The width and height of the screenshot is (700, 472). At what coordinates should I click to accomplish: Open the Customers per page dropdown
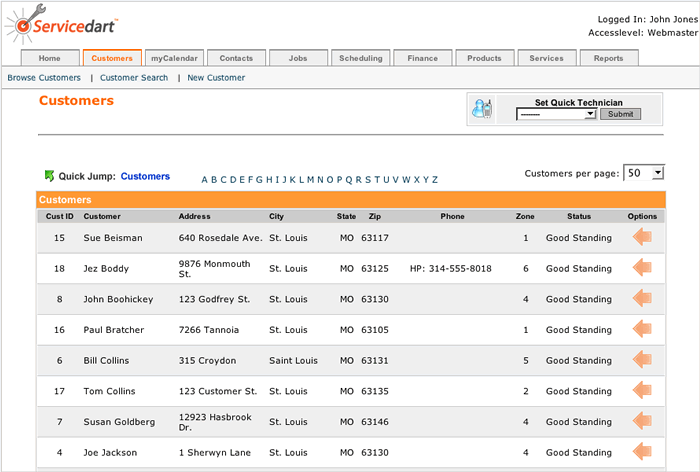(x=644, y=173)
